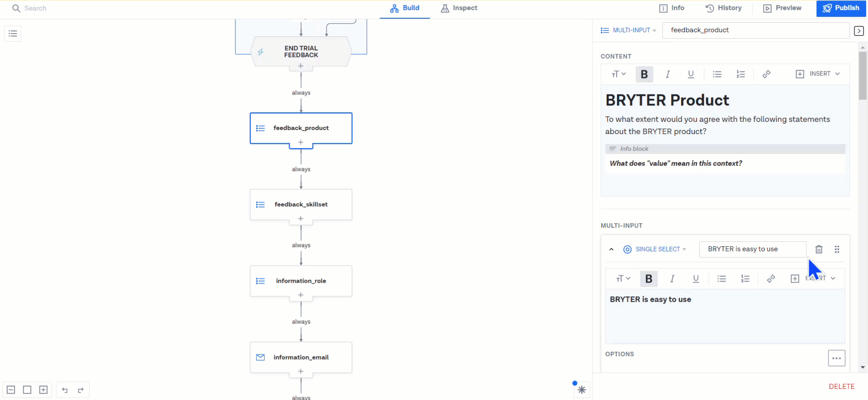Screen dimensions: 868x400
Task: Click 'What does "value" mean' text
Action: tap(676, 164)
